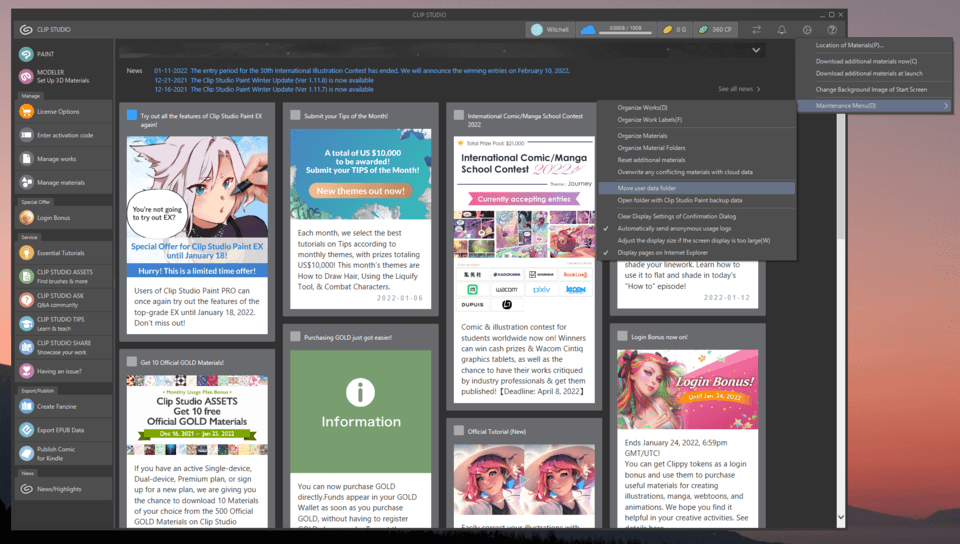Open Manage materials icon
Screen dimensions: 960x544
click(26, 182)
